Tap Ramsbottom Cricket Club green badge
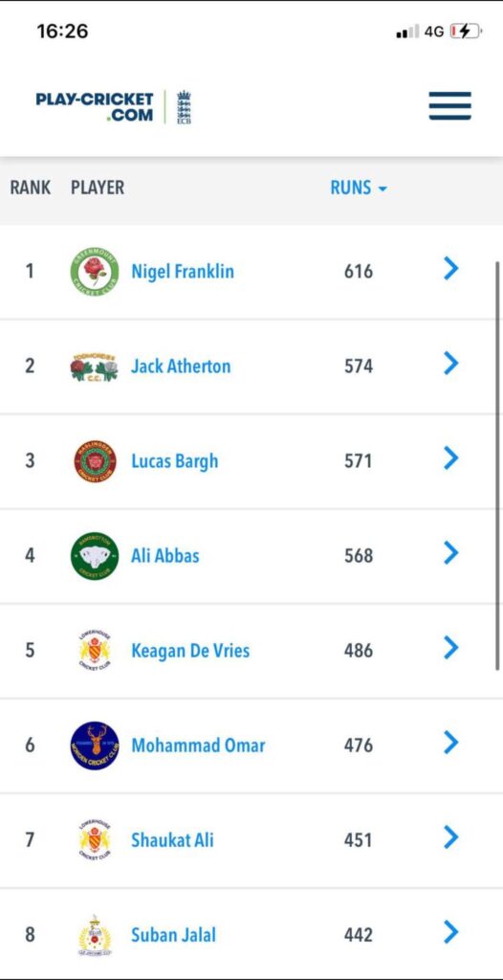Image resolution: width=503 pixels, height=980 pixels. tap(95, 556)
